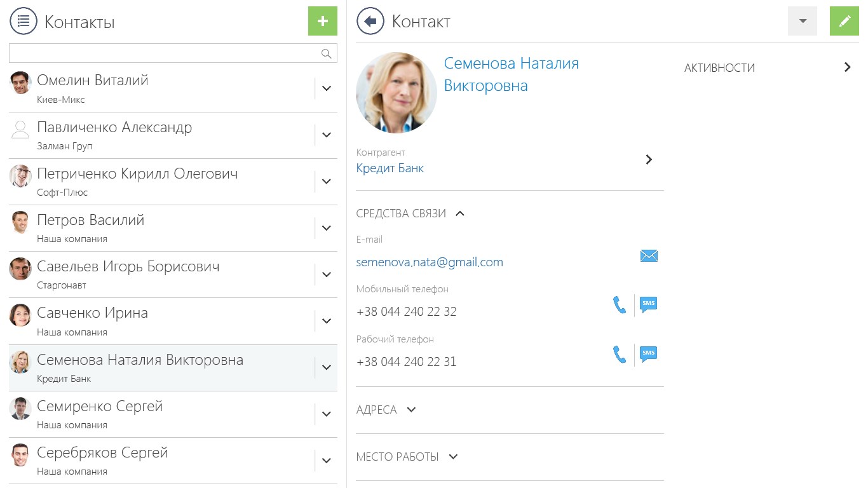The height and width of the screenshot is (488, 868).
Task: Open the green pencil edit icon
Action: 844,21
